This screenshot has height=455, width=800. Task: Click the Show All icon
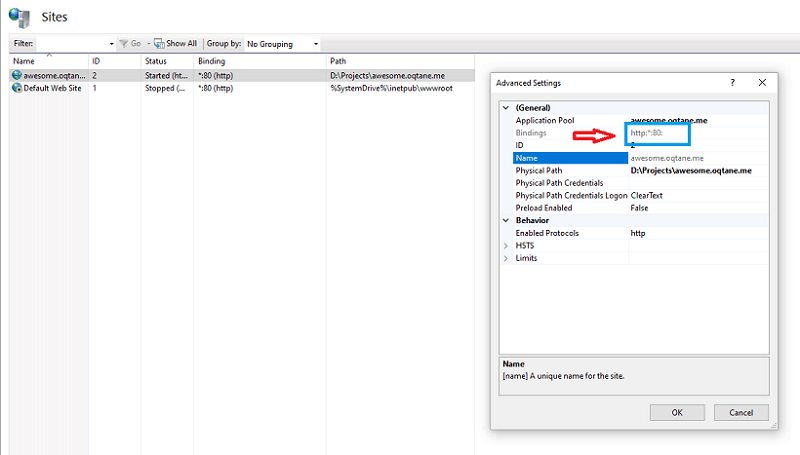(x=159, y=44)
